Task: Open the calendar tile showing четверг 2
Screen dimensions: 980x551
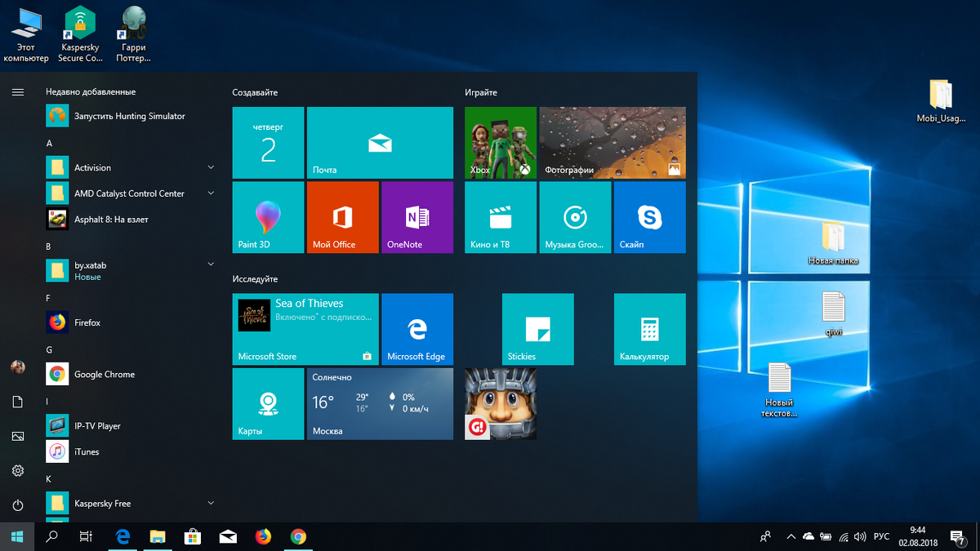Action: pos(269,143)
